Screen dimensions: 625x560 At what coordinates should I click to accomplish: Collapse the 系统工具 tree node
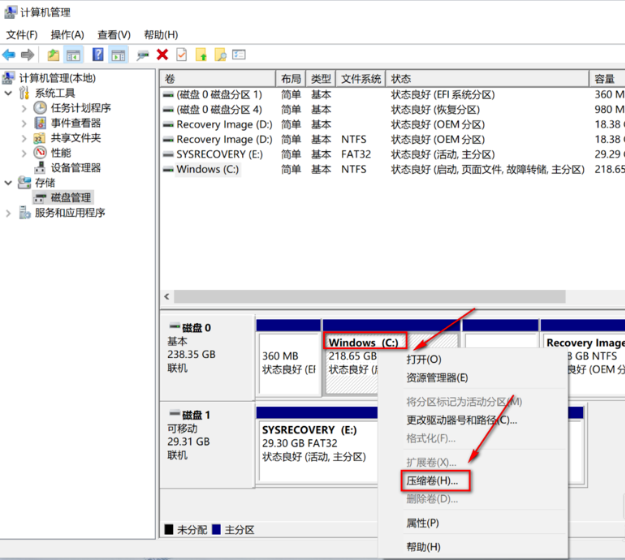[8, 93]
